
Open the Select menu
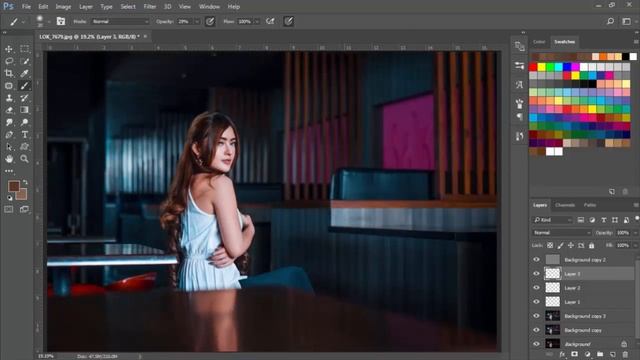pos(128,7)
